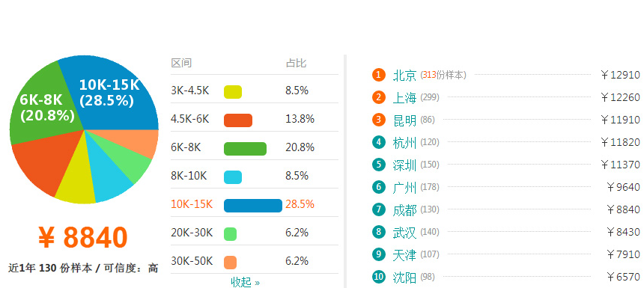Select the highlighted 10K-15K row label
This screenshot has width=644, height=288.
[192, 204]
